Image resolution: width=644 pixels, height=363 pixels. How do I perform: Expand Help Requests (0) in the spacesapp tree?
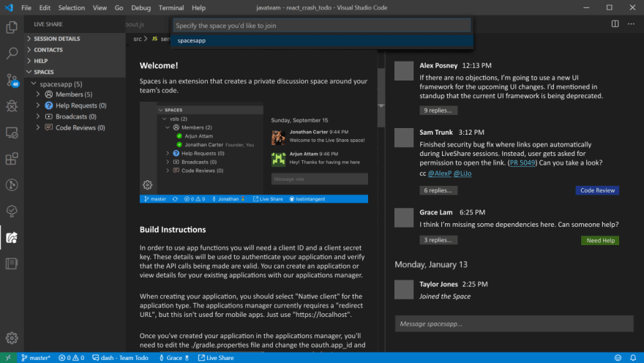pyautogui.click(x=75, y=105)
